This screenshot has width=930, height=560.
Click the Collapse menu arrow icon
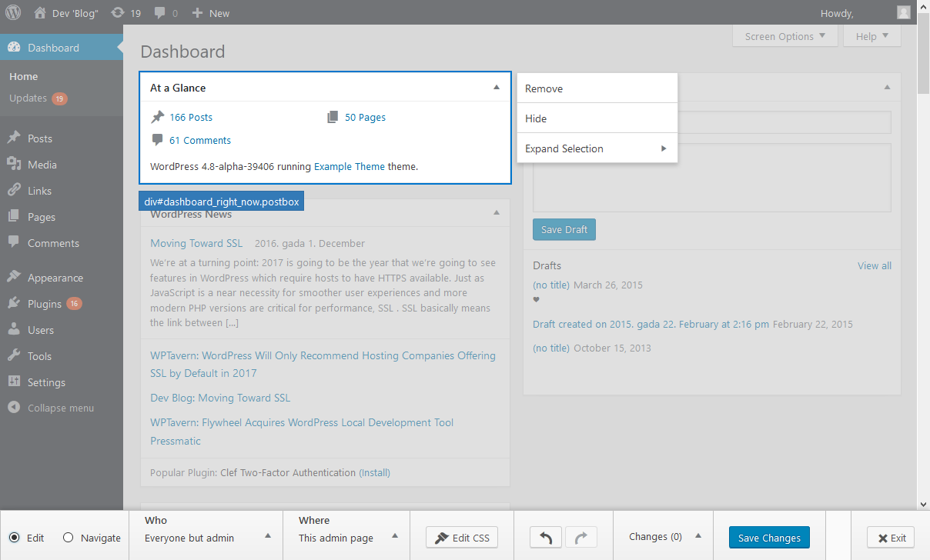(x=14, y=408)
